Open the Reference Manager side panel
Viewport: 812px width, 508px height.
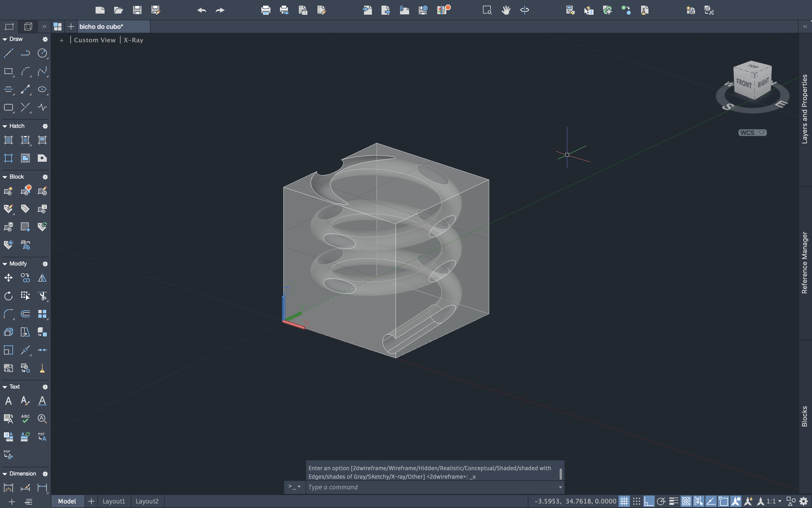pyautogui.click(x=805, y=263)
